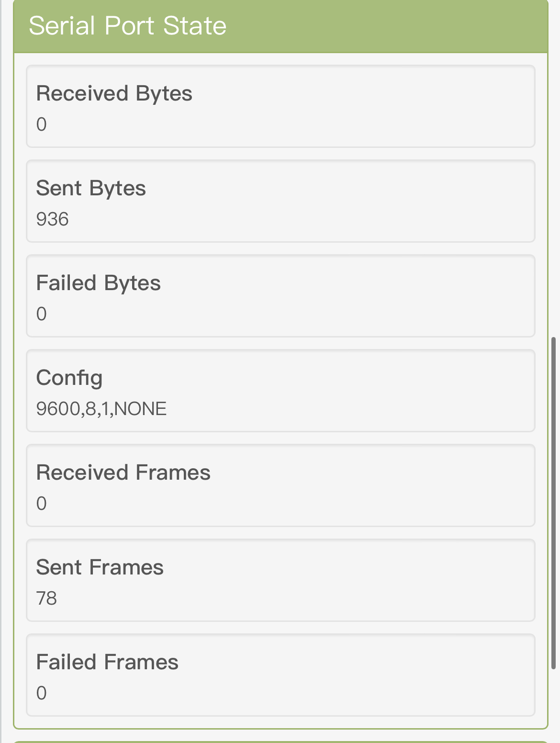Select the Sent Frames value 78
This screenshot has height=743, width=560.
point(47,598)
